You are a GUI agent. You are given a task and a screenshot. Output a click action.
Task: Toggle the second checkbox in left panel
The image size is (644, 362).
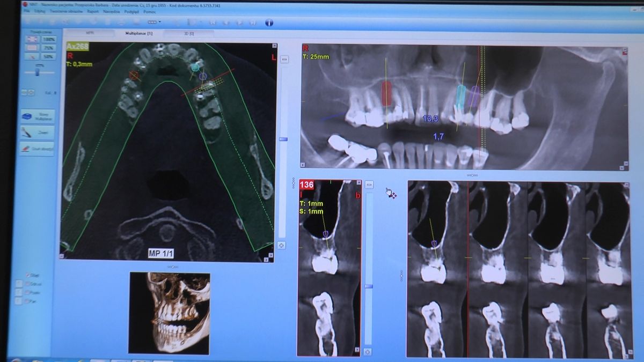(28, 284)
